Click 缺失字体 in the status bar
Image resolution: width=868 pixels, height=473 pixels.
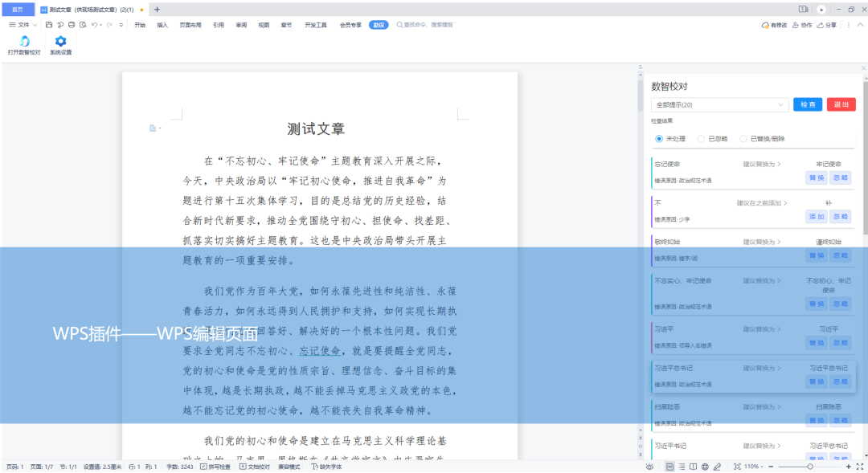[x=326, y=467]
